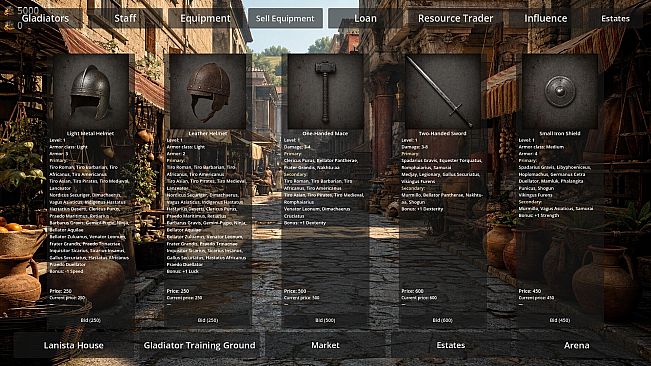
Task: Click the Small Iron Shield item name
Action: point(560,133)
